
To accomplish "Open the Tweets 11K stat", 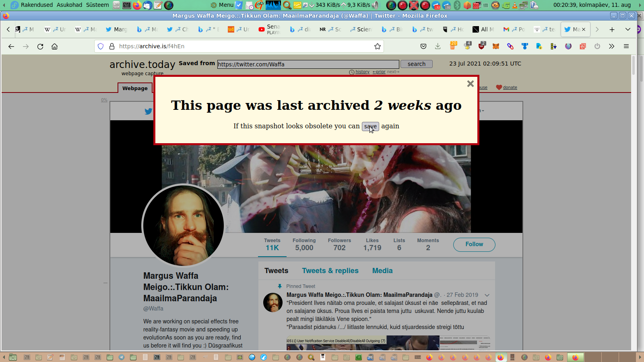I will [272, 245].
